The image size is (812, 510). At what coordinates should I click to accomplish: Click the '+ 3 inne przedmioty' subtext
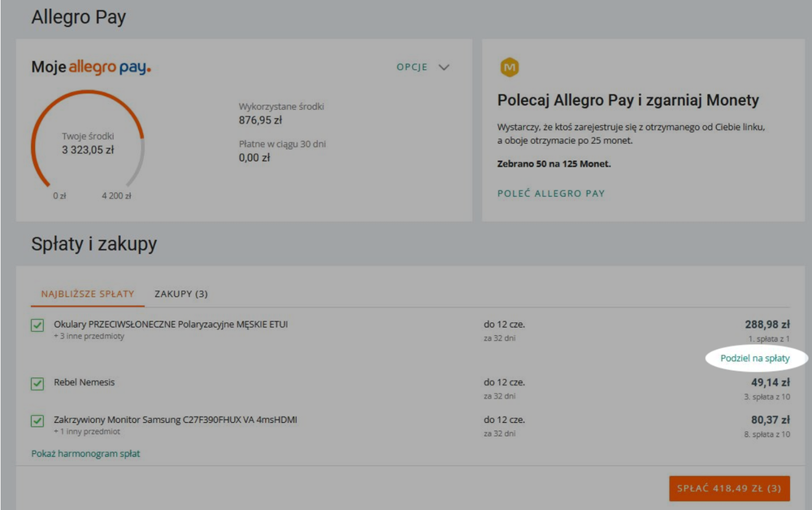pos(89,337)
